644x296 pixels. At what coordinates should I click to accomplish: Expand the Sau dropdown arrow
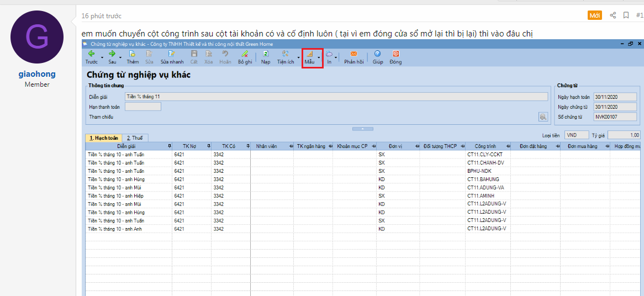[x=120, y=57]
